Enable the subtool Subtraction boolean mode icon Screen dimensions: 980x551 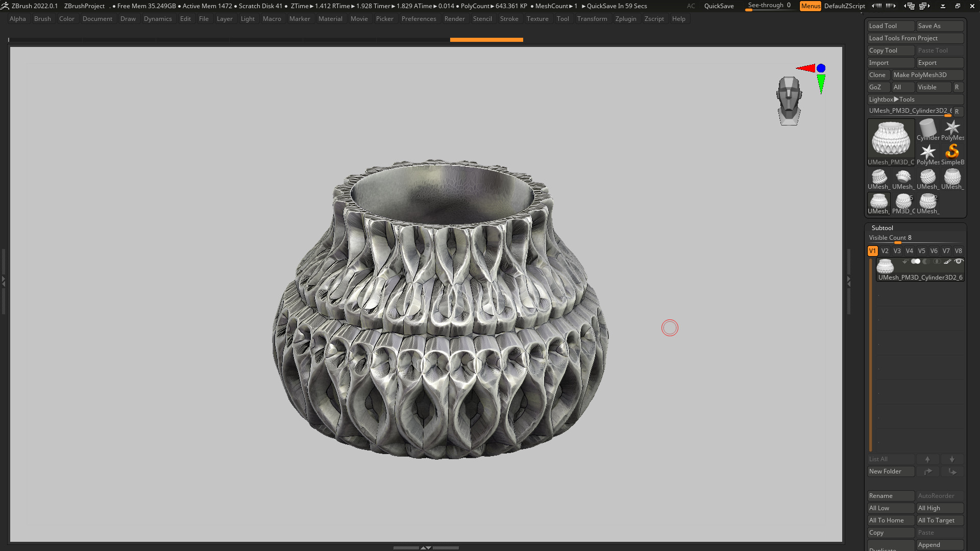click(926, 261)
